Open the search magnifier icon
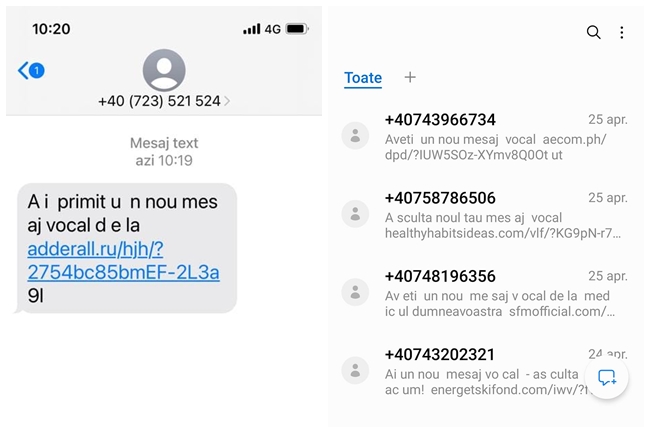The image size is (650, 433). [593, 33]
